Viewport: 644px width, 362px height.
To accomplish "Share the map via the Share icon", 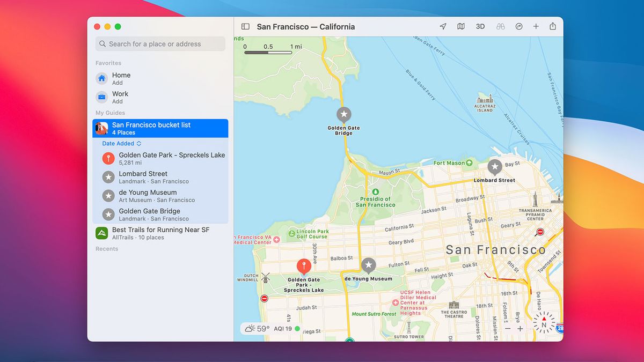I will click(x=553, y=26).
